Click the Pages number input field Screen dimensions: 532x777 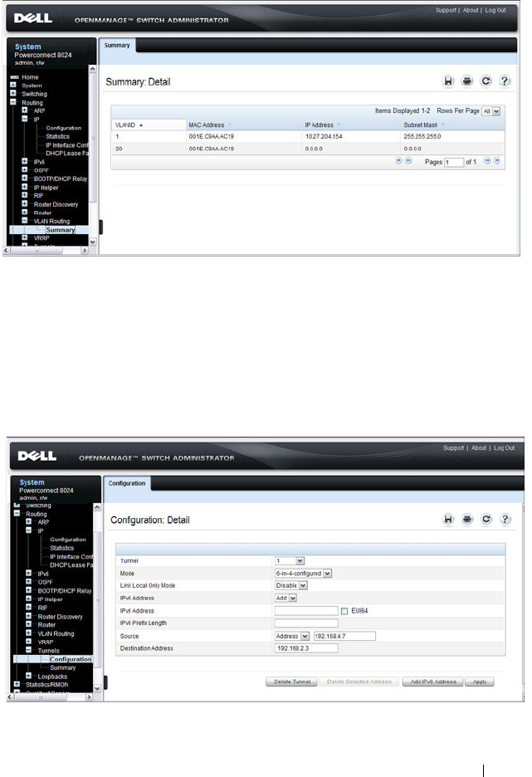[454, 163]
